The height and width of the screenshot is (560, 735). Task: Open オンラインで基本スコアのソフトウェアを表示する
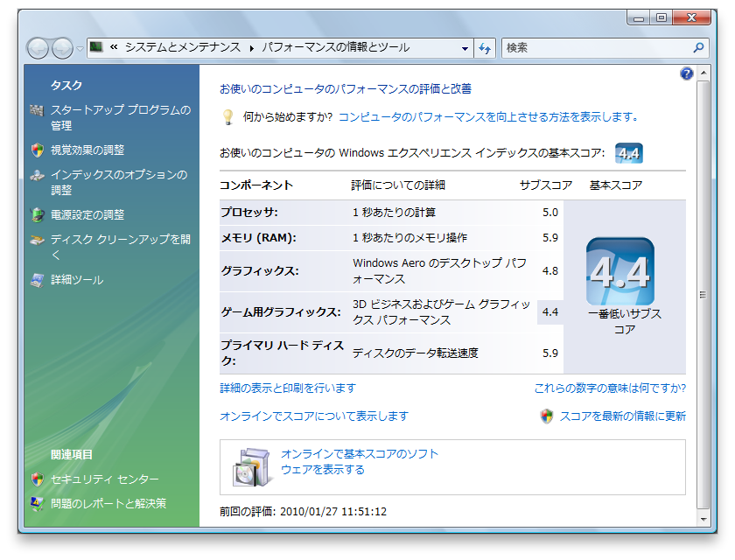coord(360,462)
